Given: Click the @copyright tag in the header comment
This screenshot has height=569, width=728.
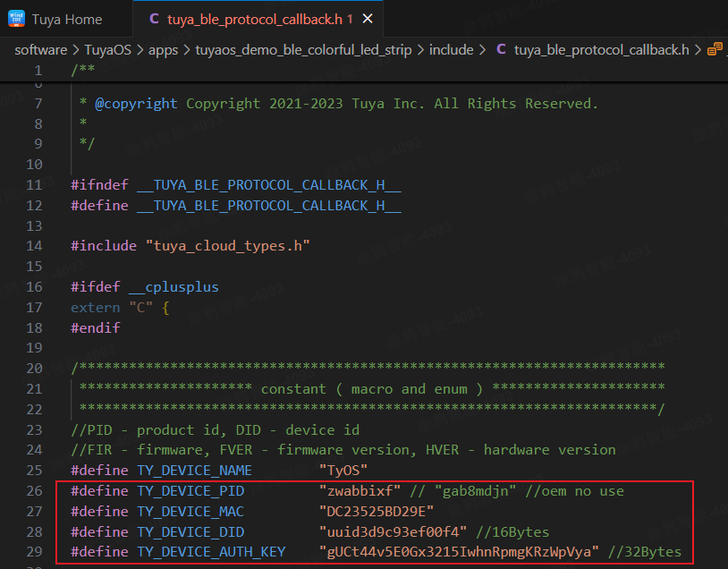Looking at the screenshot, I should tap(136, 104).
